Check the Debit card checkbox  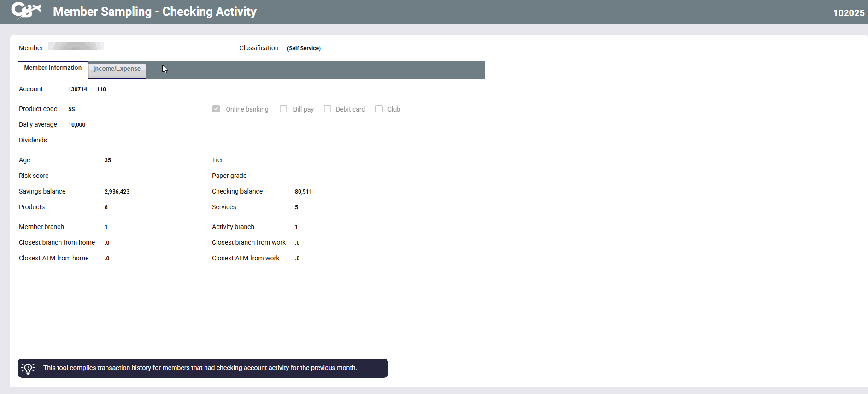tap(328, 109)
